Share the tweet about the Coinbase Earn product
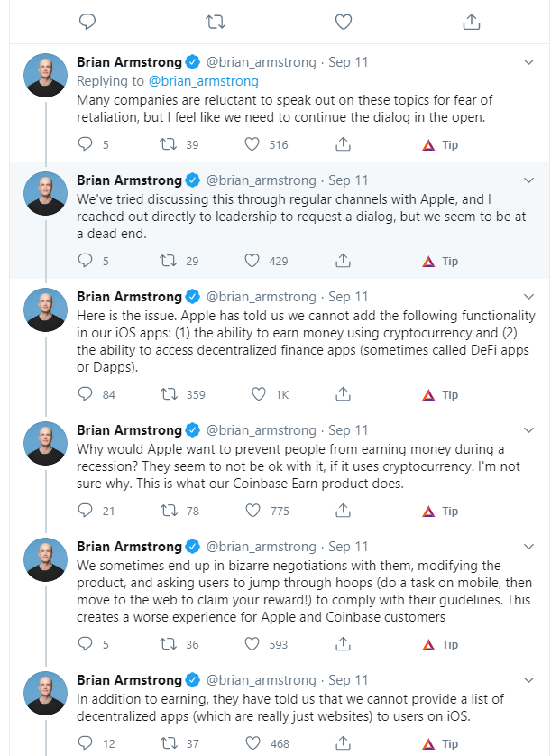560x756 pixels. tap(343, 510)
